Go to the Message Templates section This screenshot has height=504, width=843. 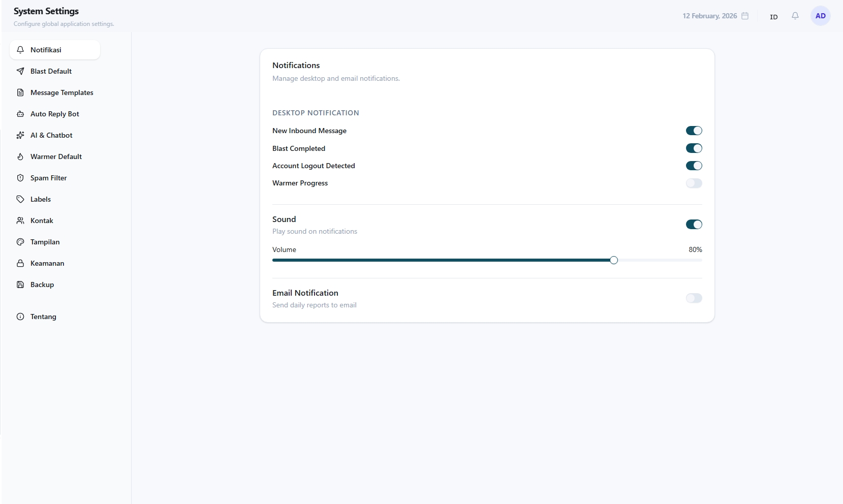tap(61, 92)
